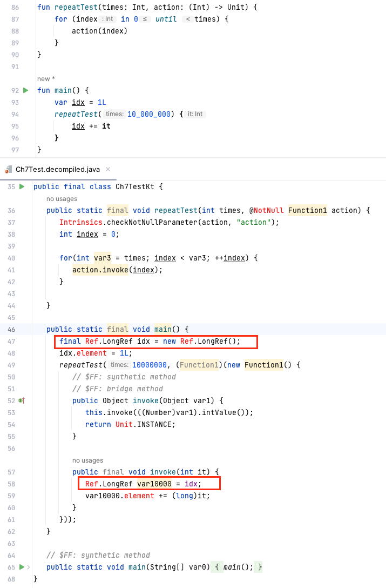Click 'var3' in the for loop on line 40

coord(103,258)
